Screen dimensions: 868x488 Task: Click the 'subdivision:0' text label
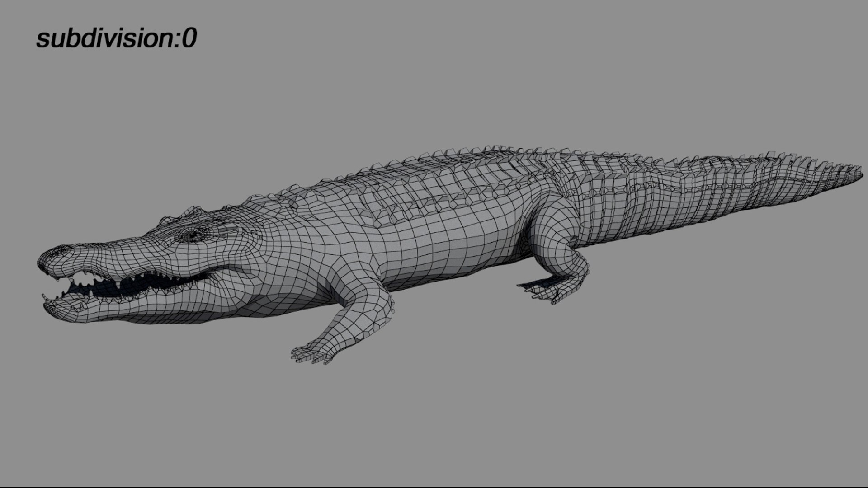pos(116,38)
